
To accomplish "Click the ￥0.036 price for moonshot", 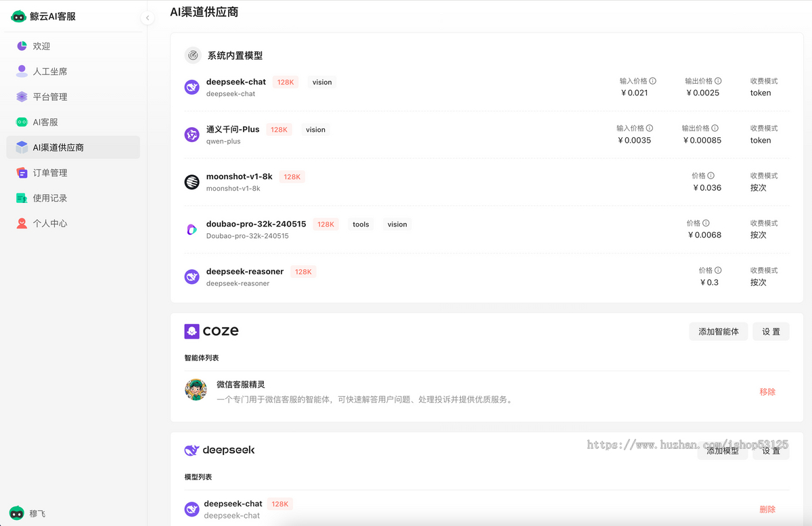I will point(707,188).
